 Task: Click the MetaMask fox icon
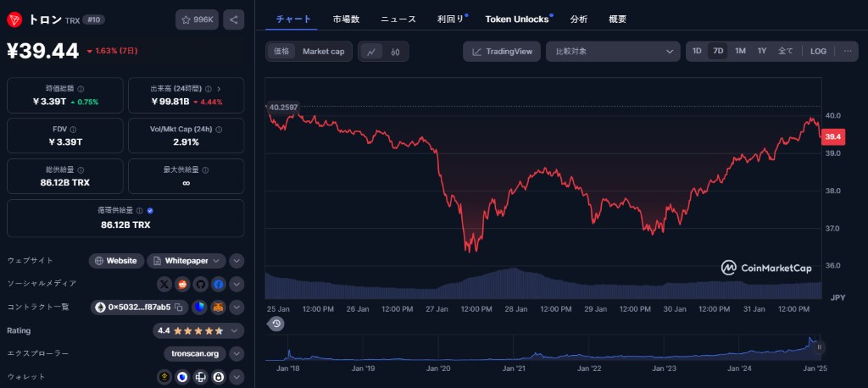pyautogui.click(x=218, y=307)
